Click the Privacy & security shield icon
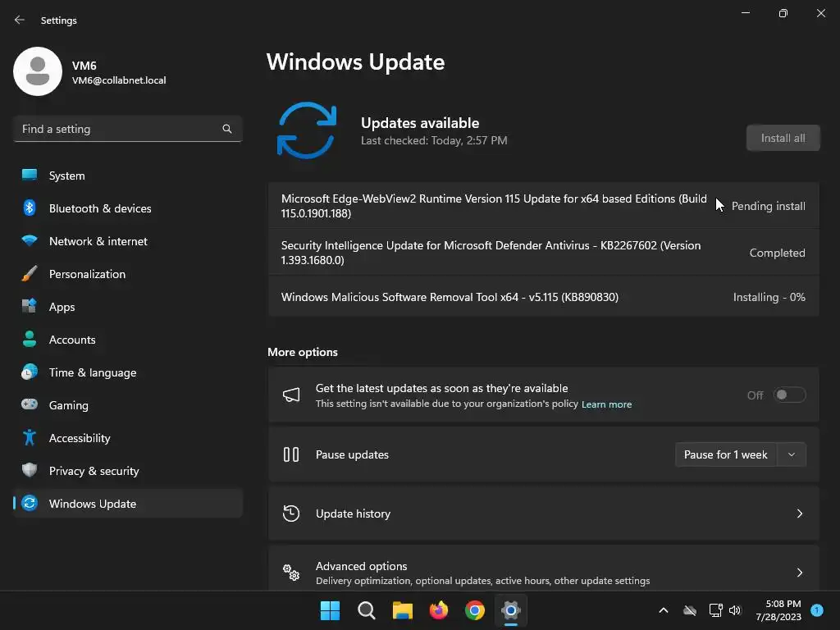 coord(30,470)
